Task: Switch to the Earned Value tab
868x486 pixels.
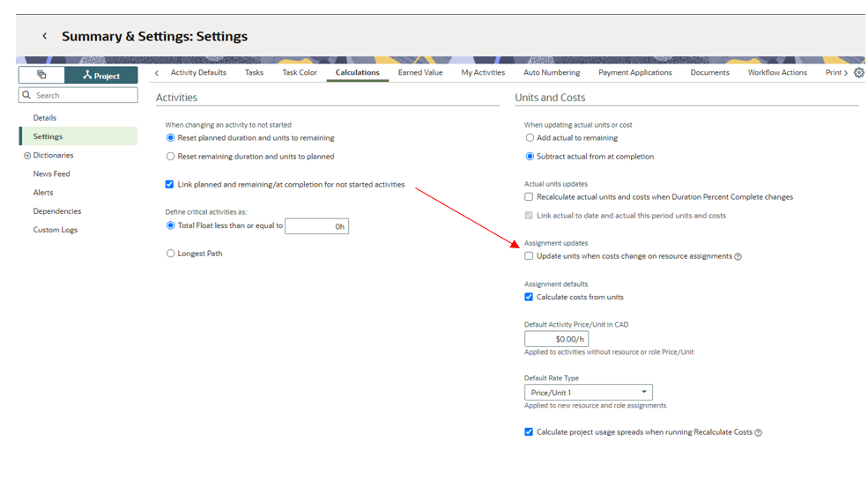Action: tap(420, 73)
